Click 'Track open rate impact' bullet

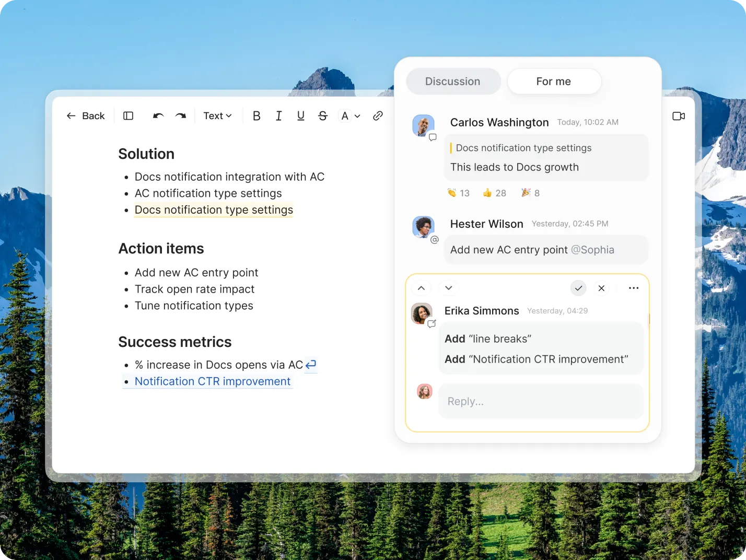coord(194,289)
